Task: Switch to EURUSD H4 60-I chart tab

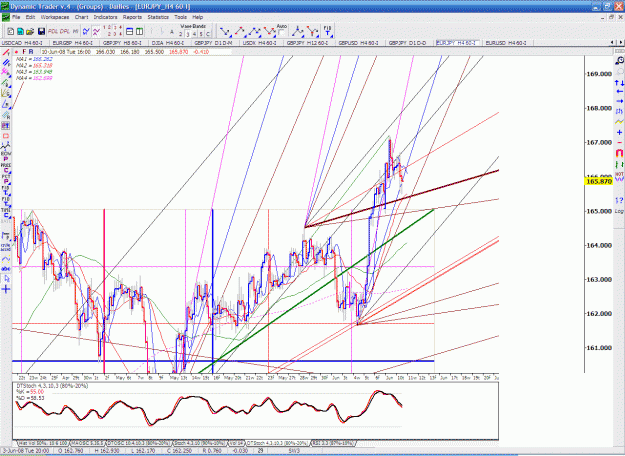Action: [x=506, y=43]
